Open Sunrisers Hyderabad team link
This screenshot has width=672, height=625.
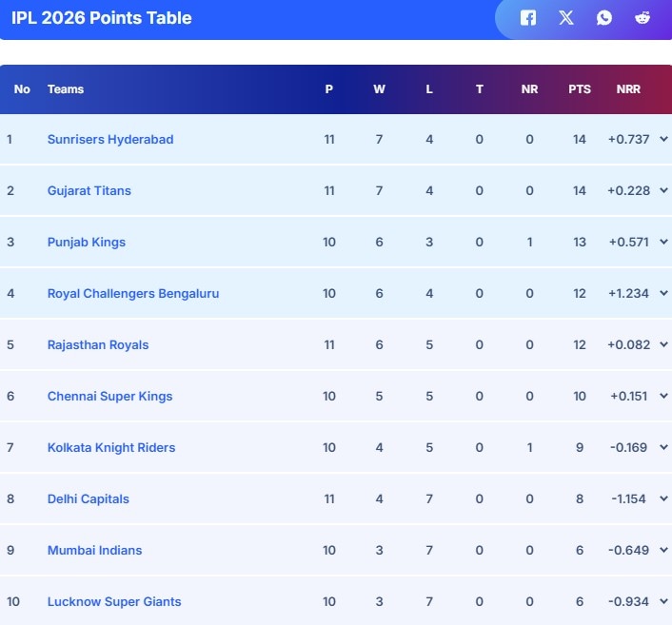coord(110,140)
